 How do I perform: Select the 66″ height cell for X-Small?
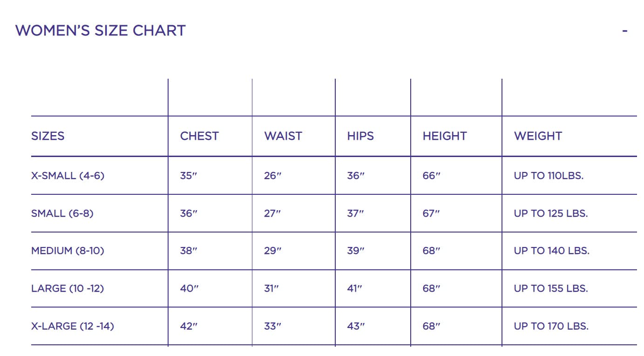(x=431, y=176)
